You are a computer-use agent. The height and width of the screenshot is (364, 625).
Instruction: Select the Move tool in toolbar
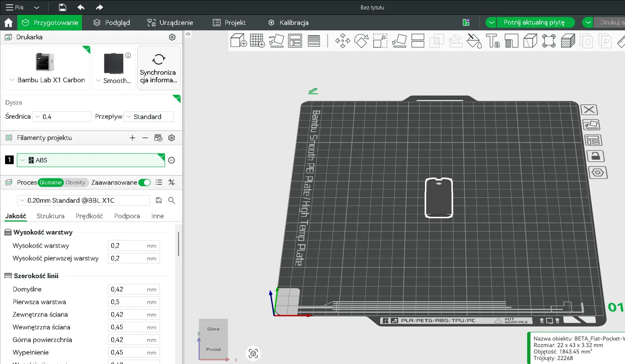(343, 41)
